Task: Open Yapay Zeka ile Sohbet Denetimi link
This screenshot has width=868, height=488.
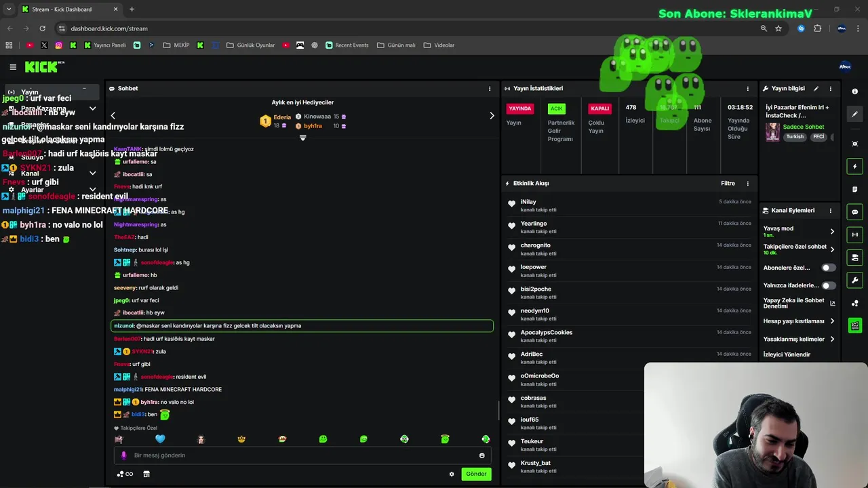Action: pyautogui.click(x=800, y=303)
